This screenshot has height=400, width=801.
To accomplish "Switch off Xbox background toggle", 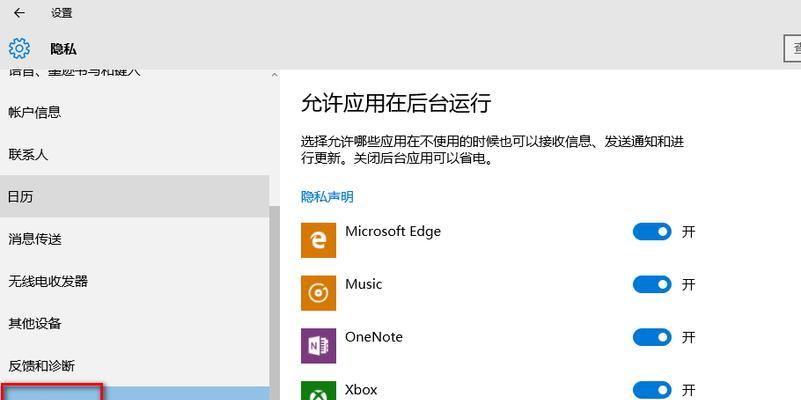I will click(652, 390).
